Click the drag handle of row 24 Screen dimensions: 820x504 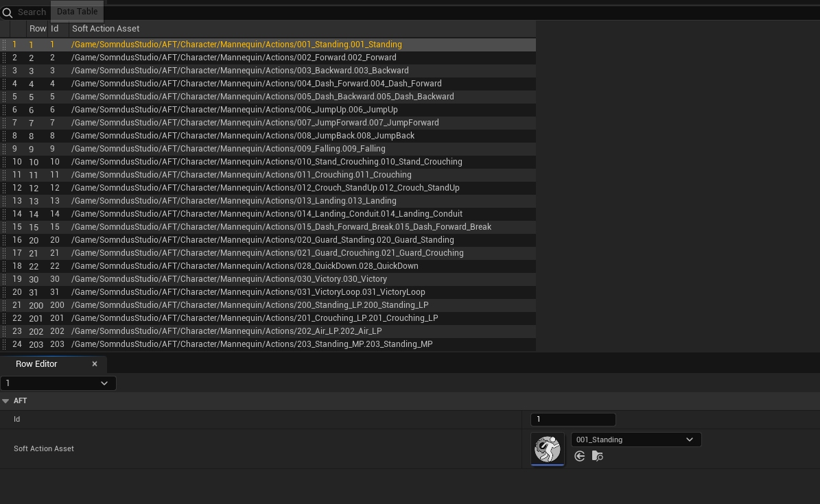point(4,344)
